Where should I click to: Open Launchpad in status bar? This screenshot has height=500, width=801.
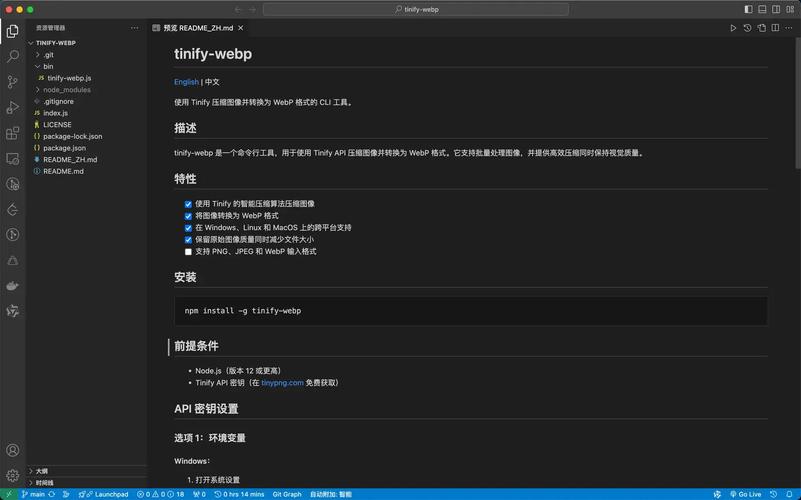pyautogui.click(x=104, y=494)
